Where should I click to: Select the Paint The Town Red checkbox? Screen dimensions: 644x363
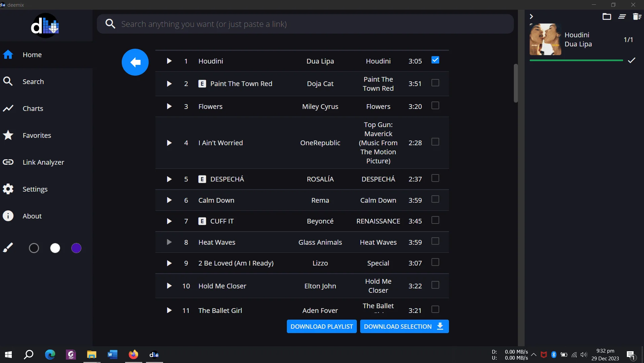435,83
